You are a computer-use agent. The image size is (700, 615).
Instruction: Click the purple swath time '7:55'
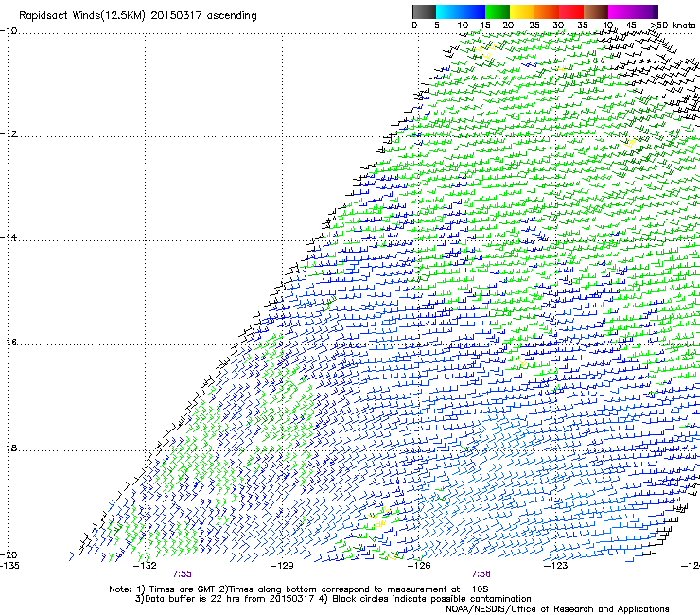[183, 574]
